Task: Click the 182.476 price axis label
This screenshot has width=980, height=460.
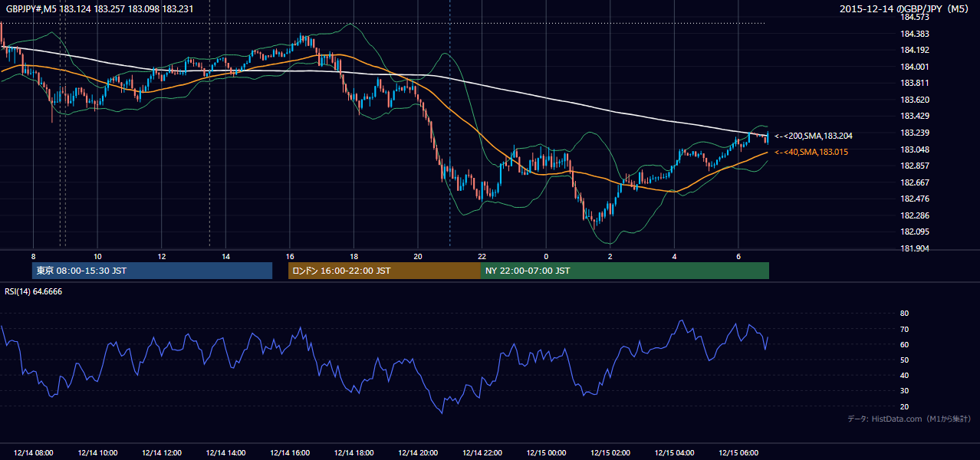Action: pyautogui.click(x=914, y=199)
